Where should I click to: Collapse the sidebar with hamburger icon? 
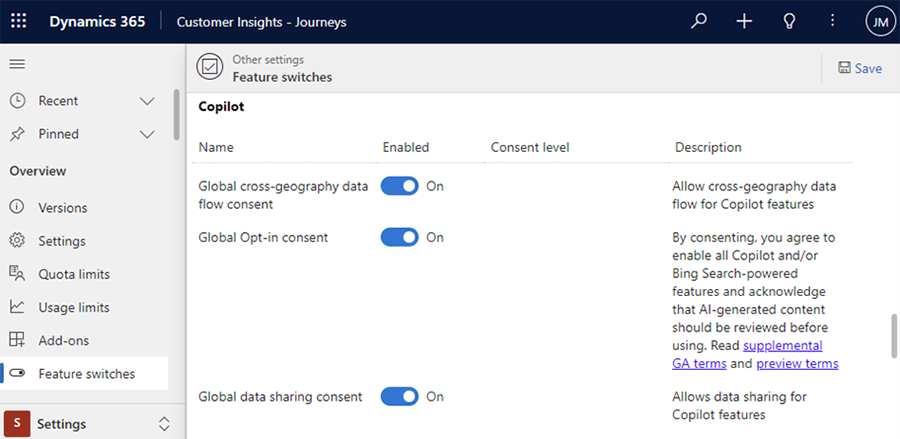(x=17, y=64)
